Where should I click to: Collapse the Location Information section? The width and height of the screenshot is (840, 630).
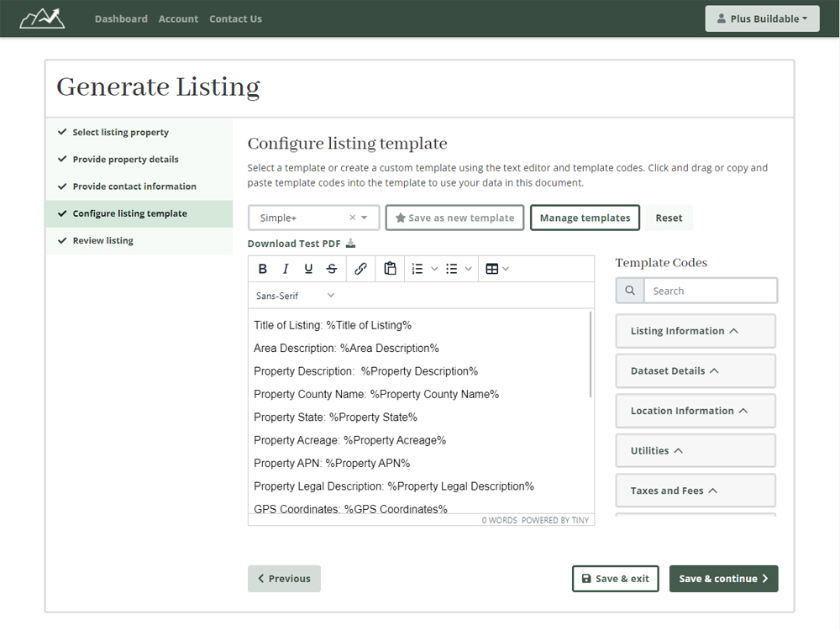coord(696,411)
